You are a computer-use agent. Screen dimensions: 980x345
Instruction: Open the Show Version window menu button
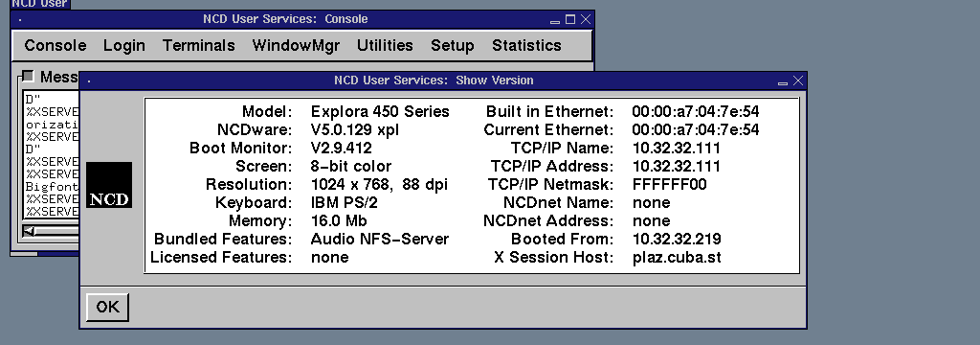coord(89,80)
